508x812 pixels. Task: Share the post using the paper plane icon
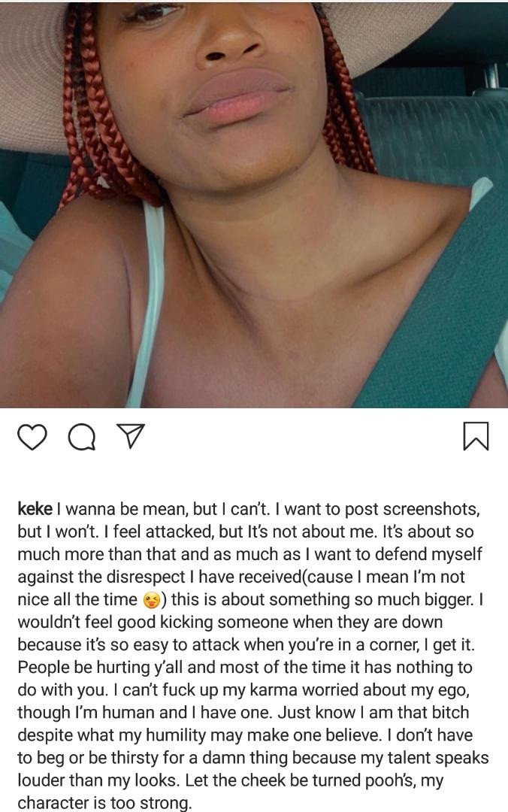pyautogui.click(x=130, y=436)
